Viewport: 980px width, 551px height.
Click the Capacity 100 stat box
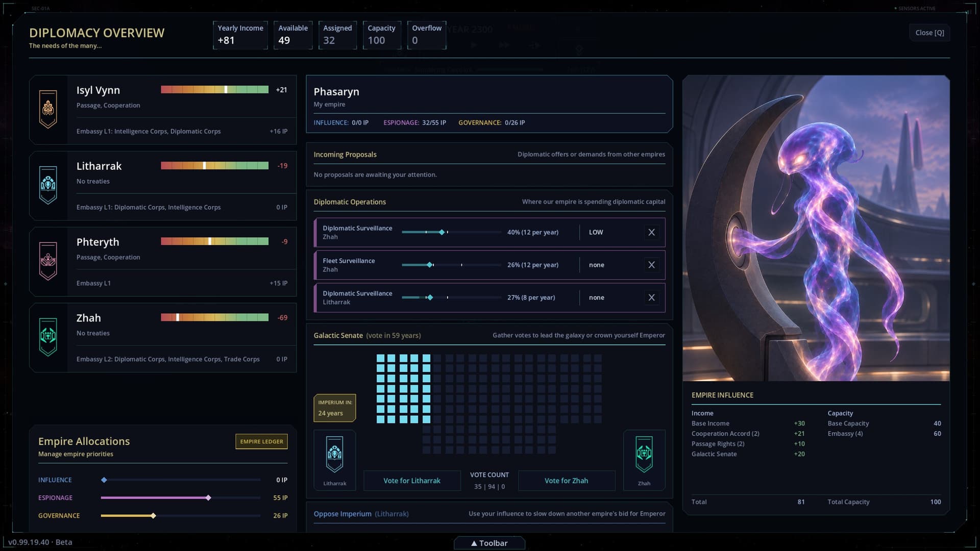point(382,35)
